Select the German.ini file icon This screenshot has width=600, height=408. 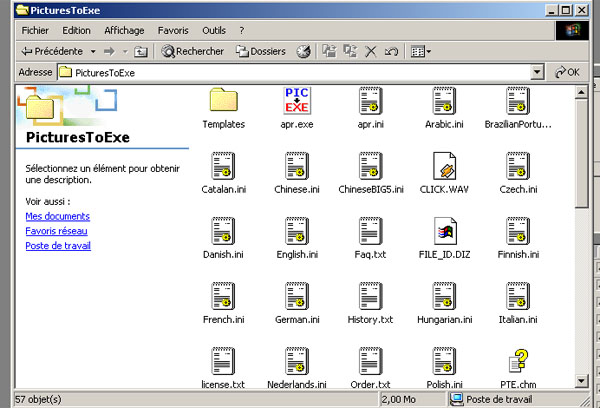tap(297, 296)
